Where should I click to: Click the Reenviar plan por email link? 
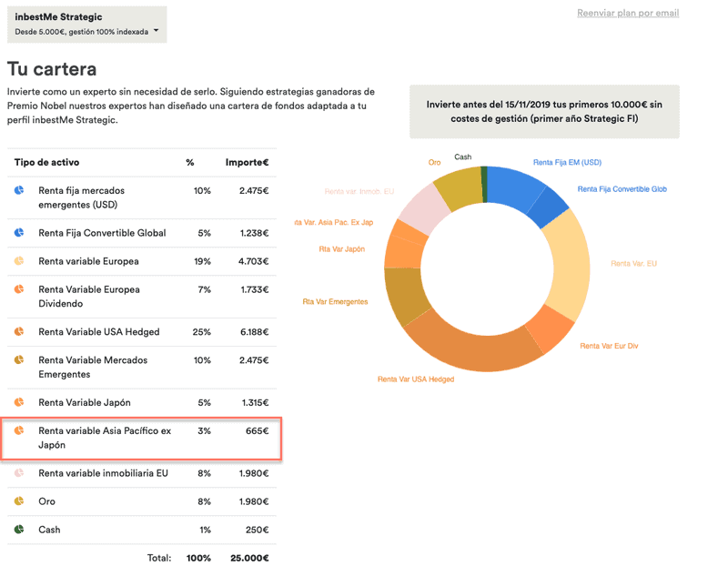(628, 13)
